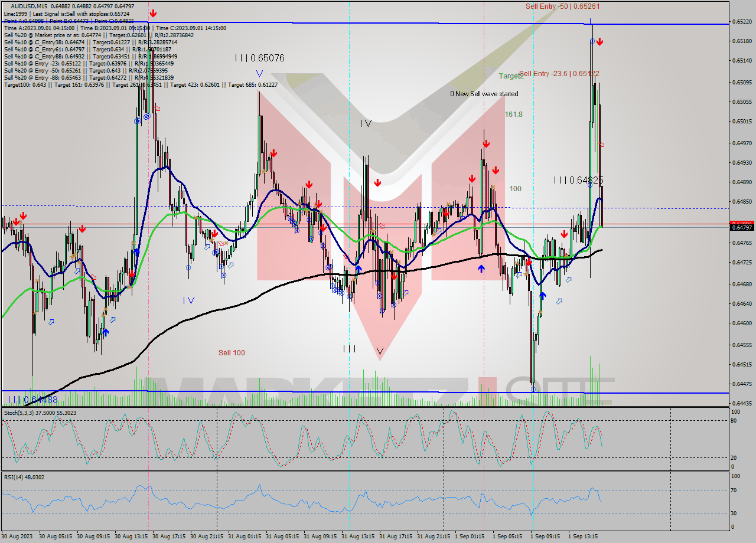Viewport: 756px width, 543px height.
Task: Click the '1 Sep 05:15' time axis label
Action: pyautogui.click(x=508, y=537)
